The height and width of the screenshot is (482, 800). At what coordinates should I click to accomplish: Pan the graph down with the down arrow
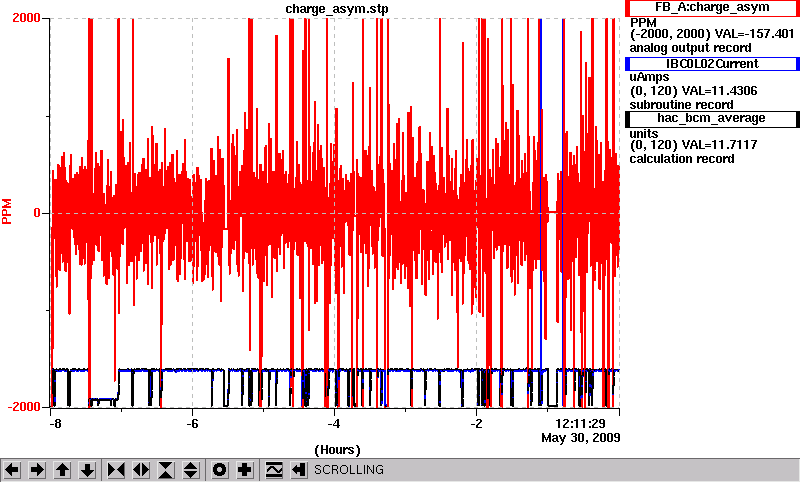tap(88, 470)
